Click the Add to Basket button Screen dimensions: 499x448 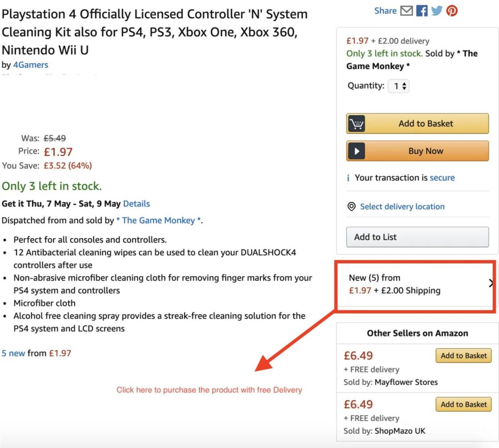click(x=417, y=123)
